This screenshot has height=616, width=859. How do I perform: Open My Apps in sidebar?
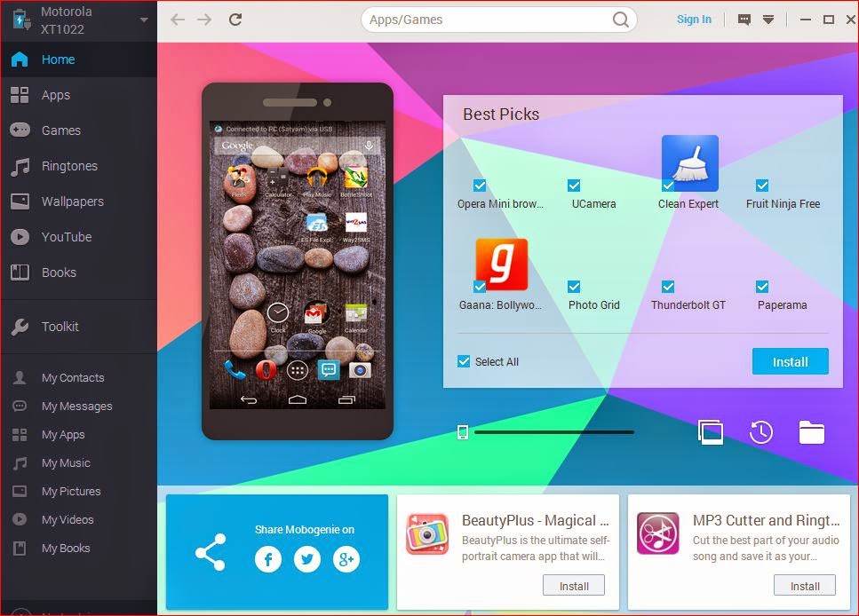tap(79, 435)
